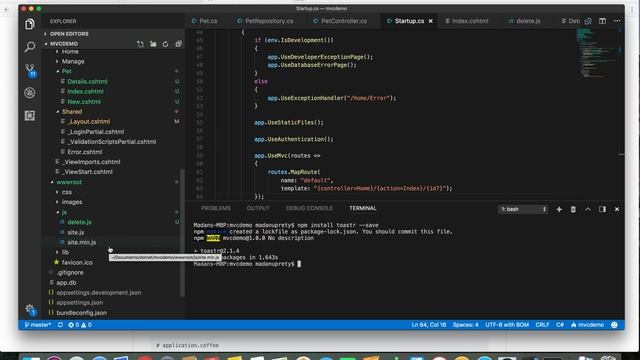This screenshot has width=640, height=360.
Task: Open the PROBLEMS panel tab
Action: click(216, 208)
